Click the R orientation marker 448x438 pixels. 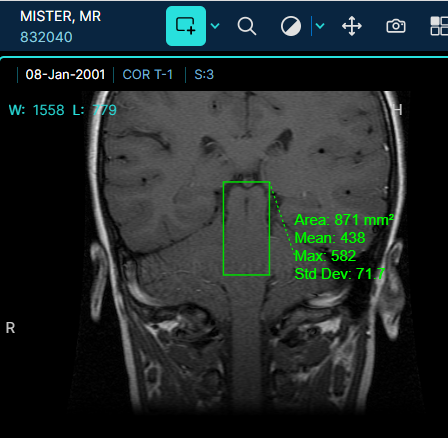pos(10,328)
